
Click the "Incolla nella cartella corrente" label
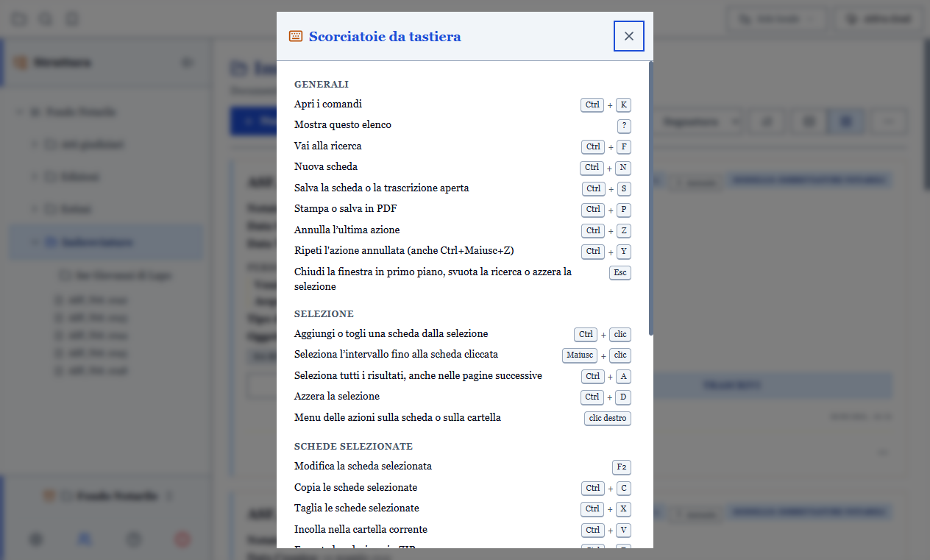pos(361,530)
